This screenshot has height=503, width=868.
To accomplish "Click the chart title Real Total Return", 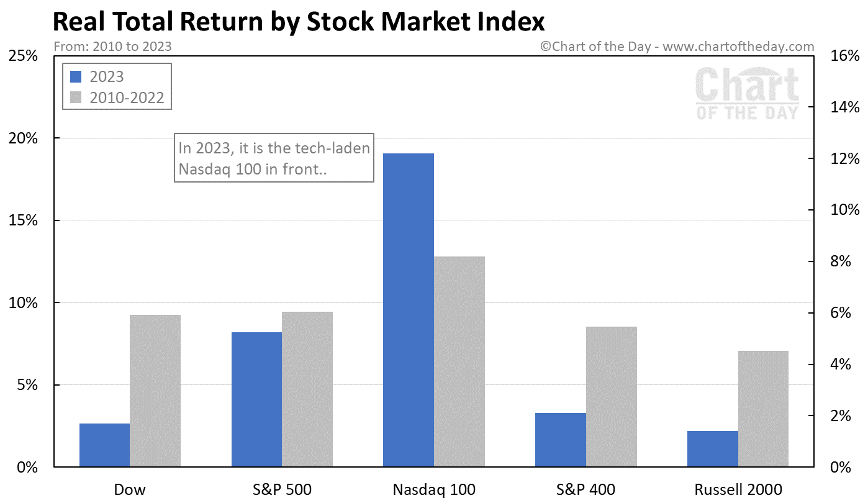I will [x=299, y=22].
